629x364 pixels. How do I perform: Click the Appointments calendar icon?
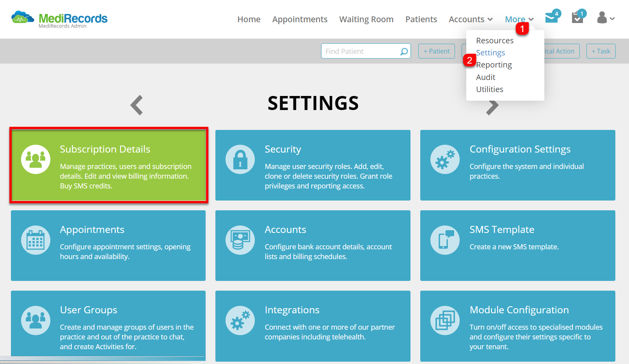(36, 240)
